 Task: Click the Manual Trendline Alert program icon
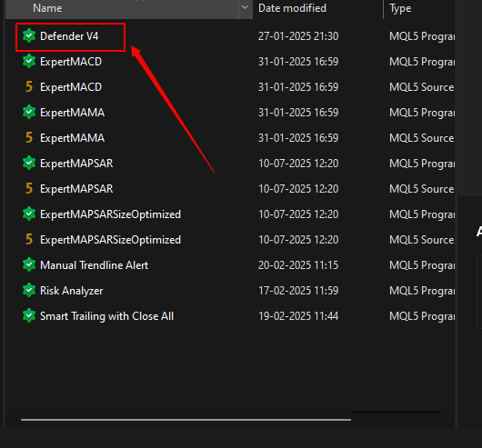click(x=29, y=265)
